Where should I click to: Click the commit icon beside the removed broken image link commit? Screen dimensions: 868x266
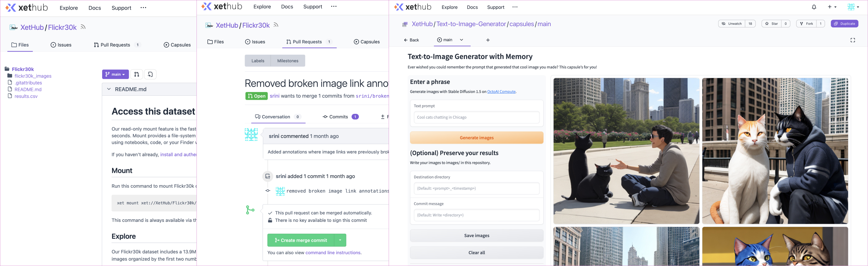[x=268, y=190]
